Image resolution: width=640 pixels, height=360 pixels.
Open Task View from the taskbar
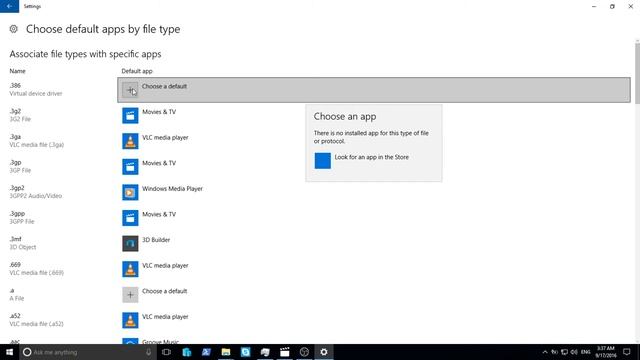pyautogui.click(x=166, y=352)
